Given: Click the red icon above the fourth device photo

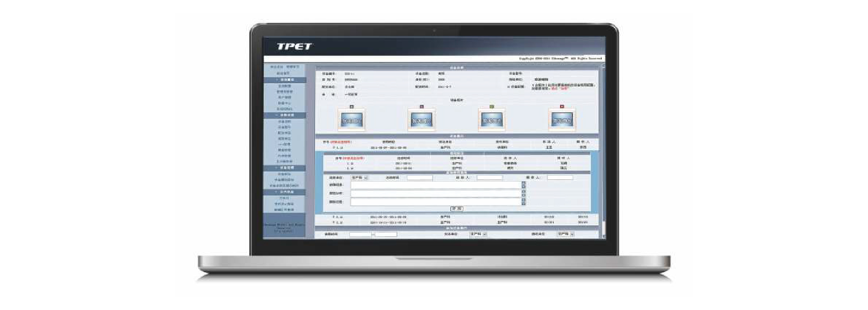Looking at the screenshot, I should click(562, 107).
